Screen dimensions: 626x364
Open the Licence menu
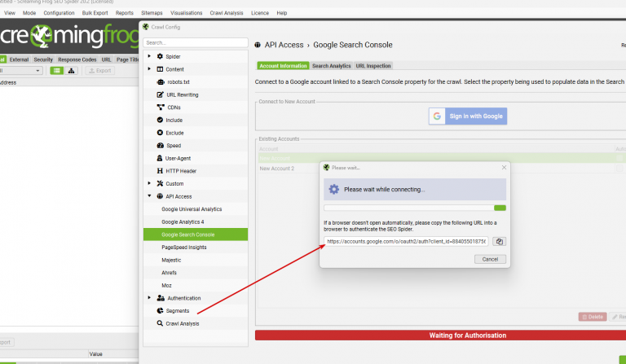(x=260, y=13)
